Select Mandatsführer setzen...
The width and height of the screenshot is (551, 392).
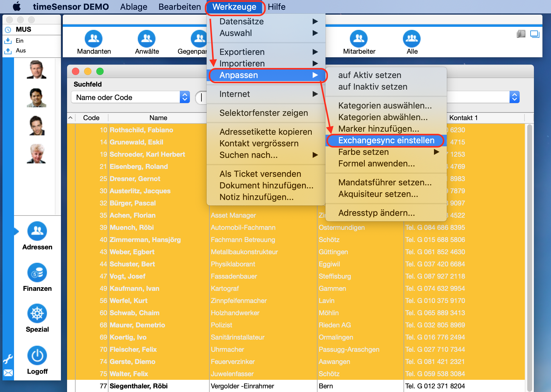click(386, 182)
